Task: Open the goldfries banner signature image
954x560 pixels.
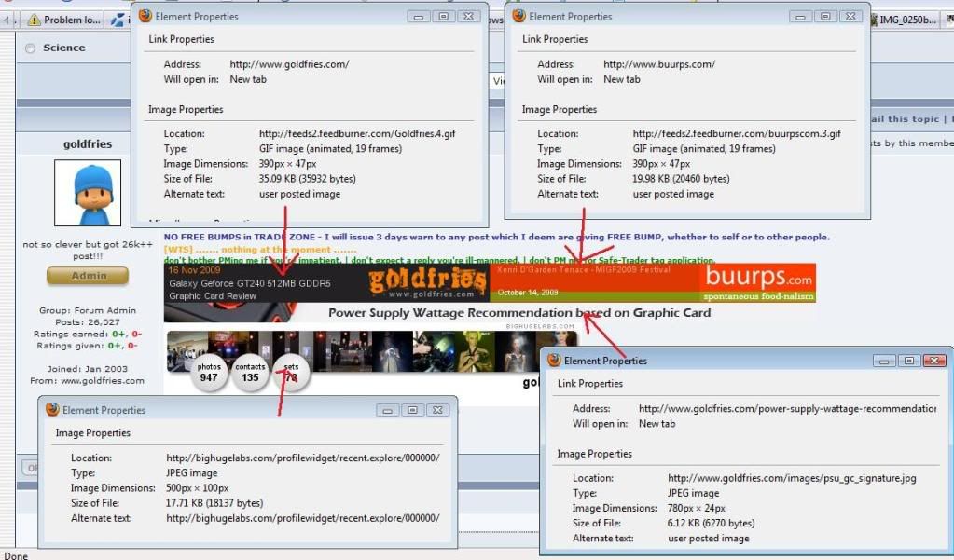Action: (x=326, y=282)
